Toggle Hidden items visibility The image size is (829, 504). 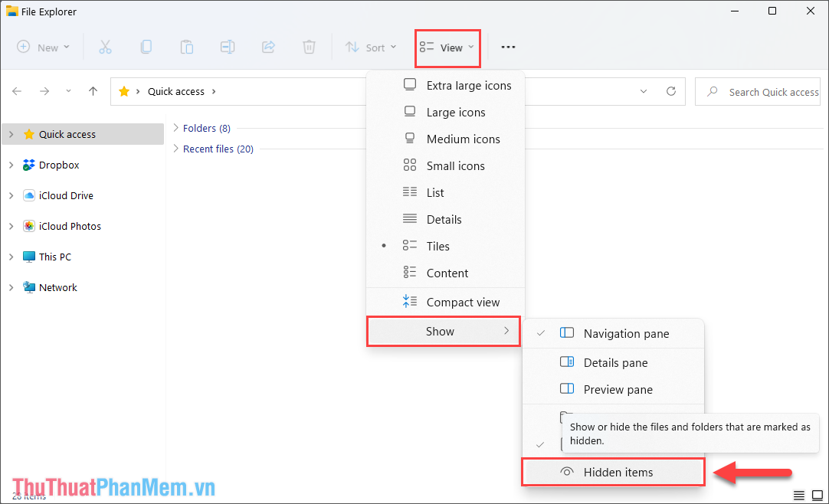613,472
